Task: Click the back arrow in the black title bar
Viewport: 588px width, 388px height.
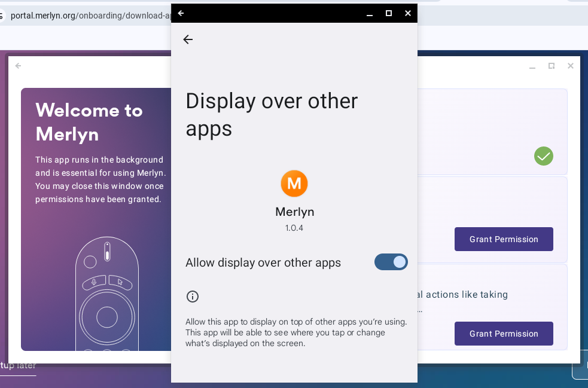Action: pyautogui.click(x=181, y=13)
